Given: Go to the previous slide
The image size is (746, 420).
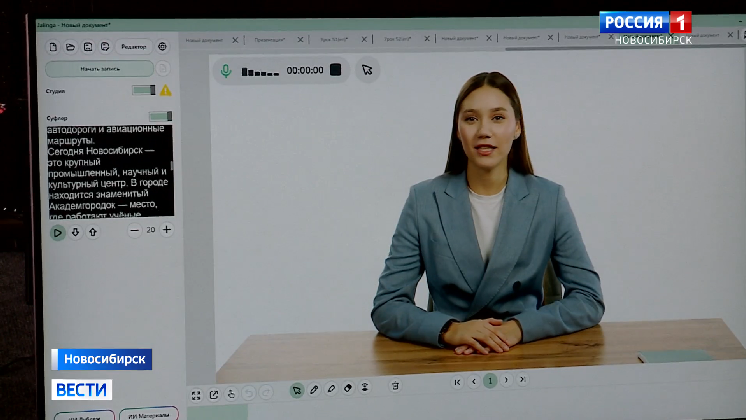Looking at the screenshot, I should coord(474,381).
